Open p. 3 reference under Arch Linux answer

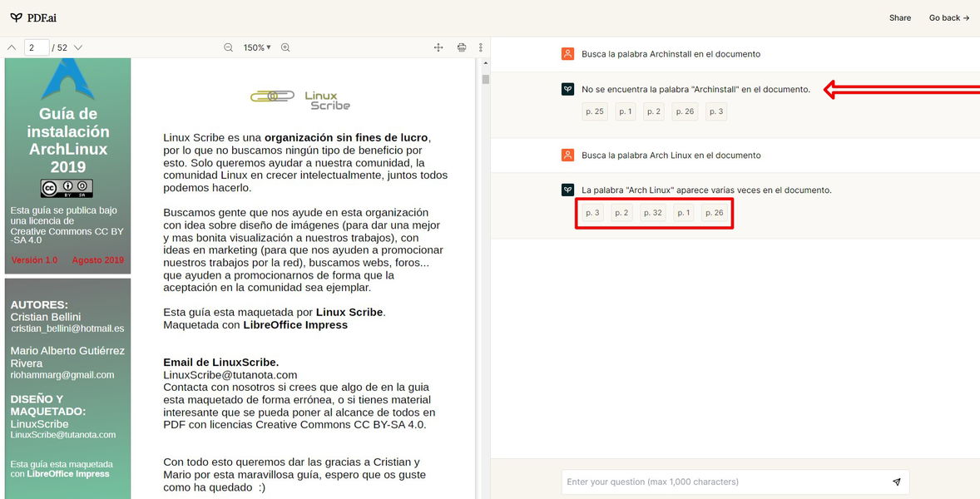(592, 213)
